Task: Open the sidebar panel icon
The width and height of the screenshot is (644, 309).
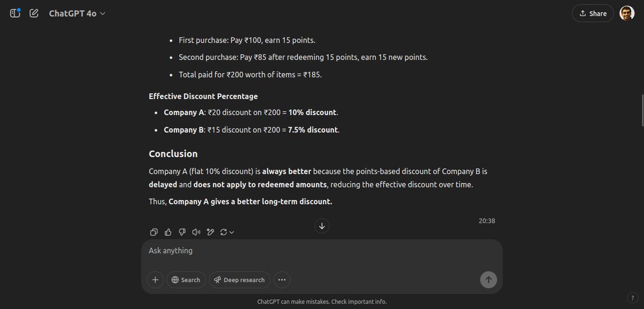Action: [15, 13]
